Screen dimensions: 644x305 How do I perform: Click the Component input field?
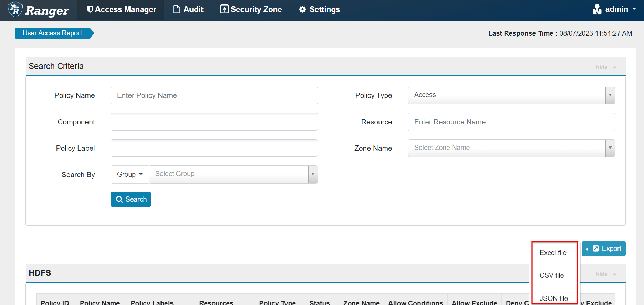tap(214, 122)
